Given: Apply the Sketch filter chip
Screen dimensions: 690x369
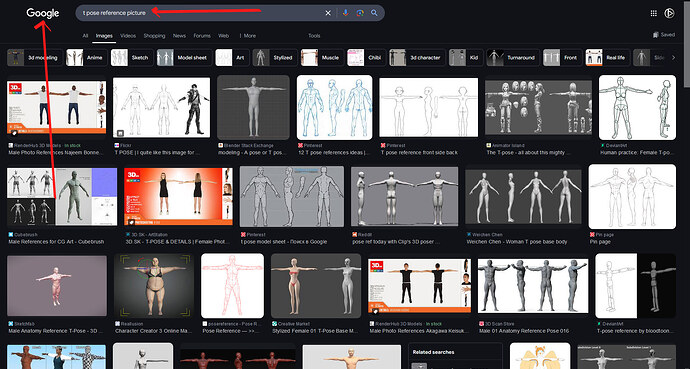Looking at the screenshot, I should click(x=132, y=58).
